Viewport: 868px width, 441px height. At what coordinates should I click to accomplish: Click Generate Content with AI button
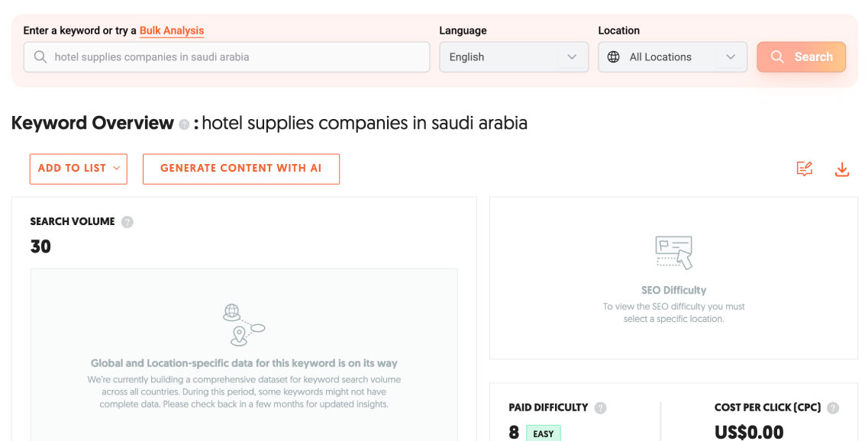click(240, 169)
